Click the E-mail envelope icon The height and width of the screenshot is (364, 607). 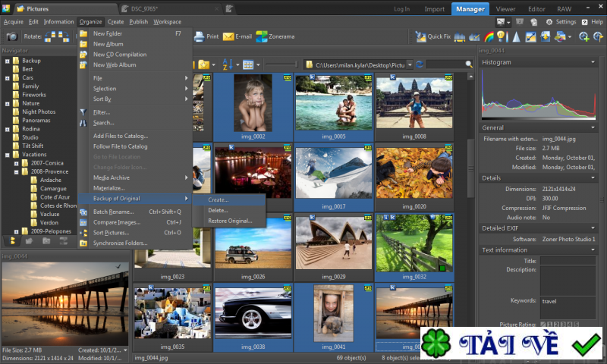coord(228,36)
